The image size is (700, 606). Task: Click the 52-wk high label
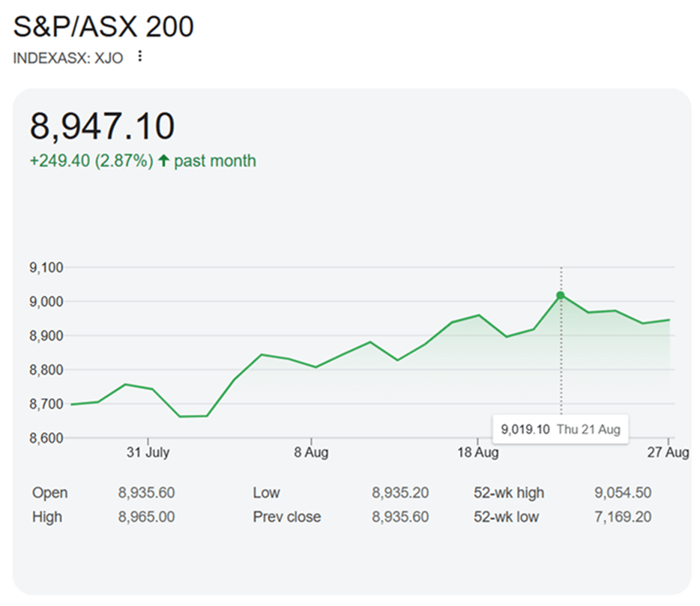point(509,493)
